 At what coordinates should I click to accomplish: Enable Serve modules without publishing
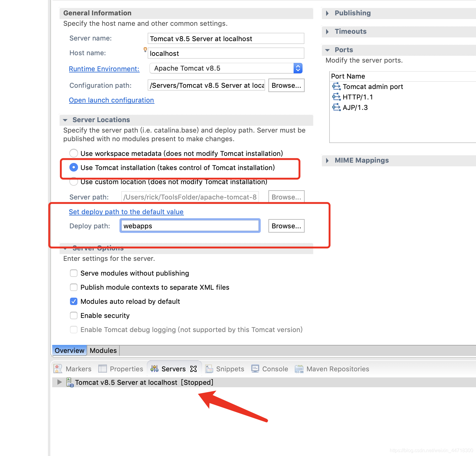pyautogui.click(x=74, y=273)
